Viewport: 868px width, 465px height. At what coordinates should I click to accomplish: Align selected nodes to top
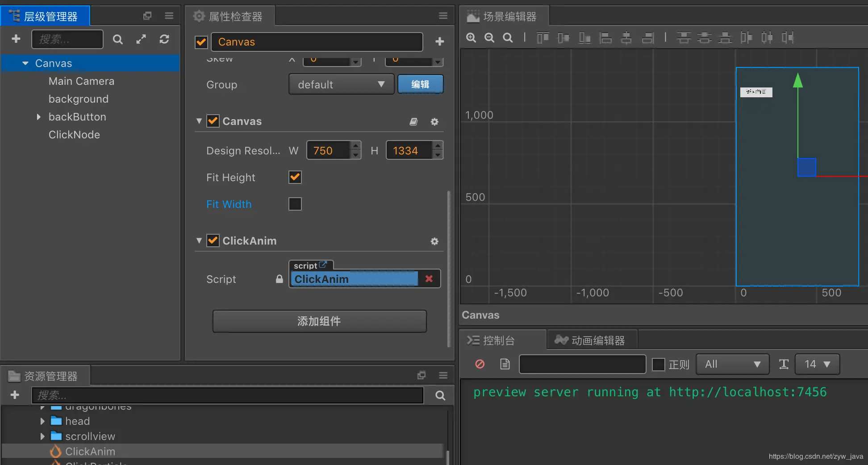coord(542,37)
